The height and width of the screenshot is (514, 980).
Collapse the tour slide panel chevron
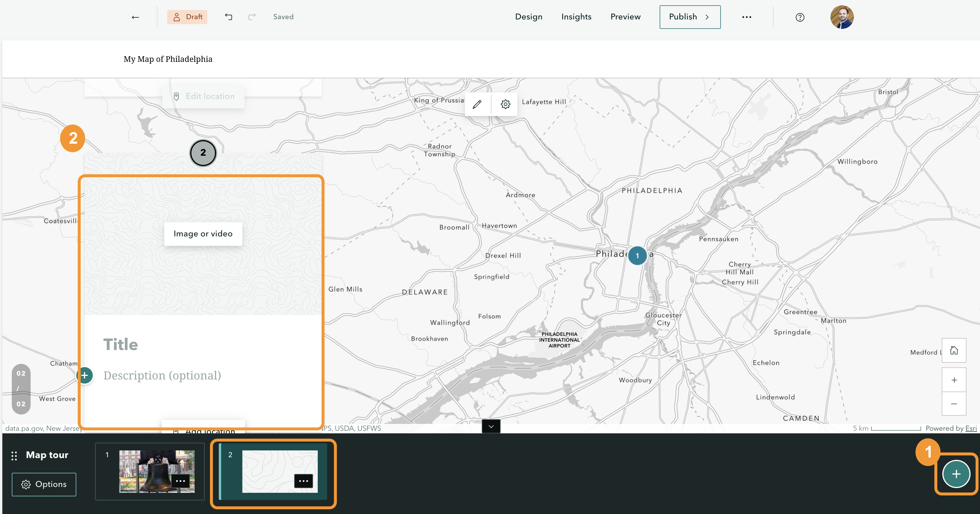tap(491, 427)
